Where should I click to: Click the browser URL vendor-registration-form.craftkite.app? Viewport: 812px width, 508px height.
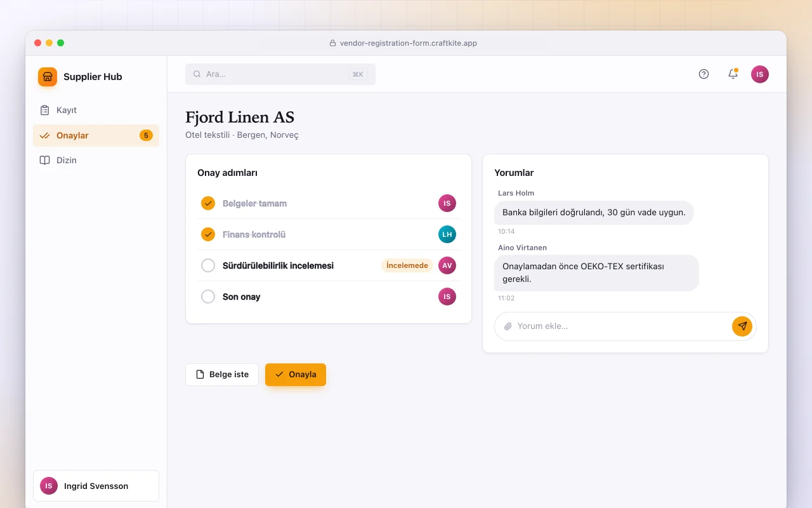[409, 43]
